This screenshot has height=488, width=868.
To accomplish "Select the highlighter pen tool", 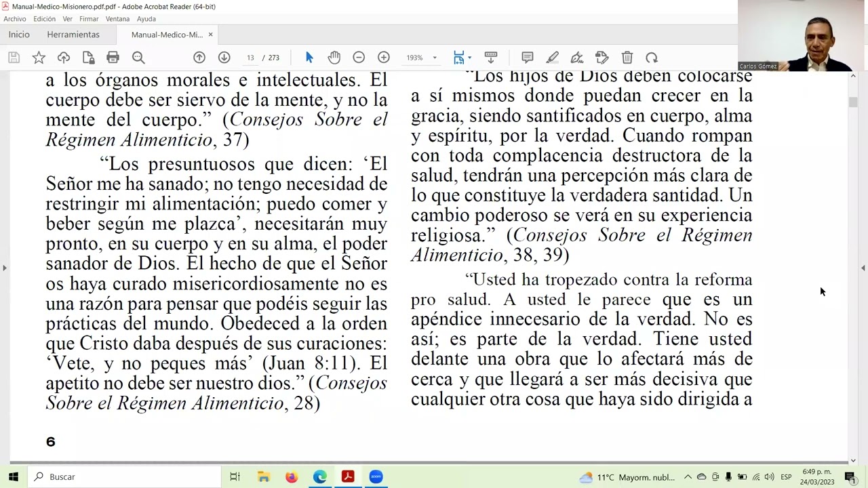I will (x=553, y=58).
